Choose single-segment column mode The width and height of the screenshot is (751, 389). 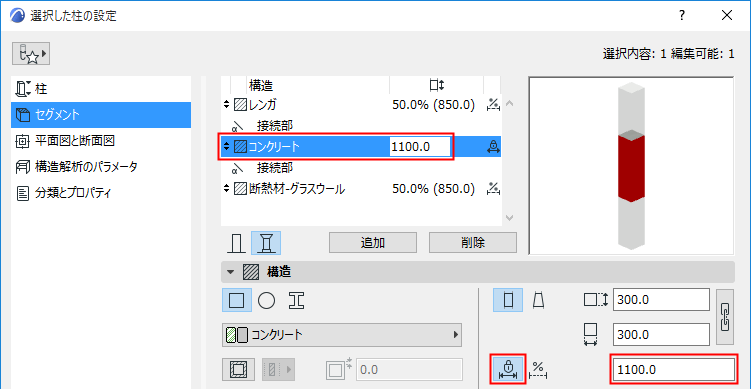click(x=236, y=243)
